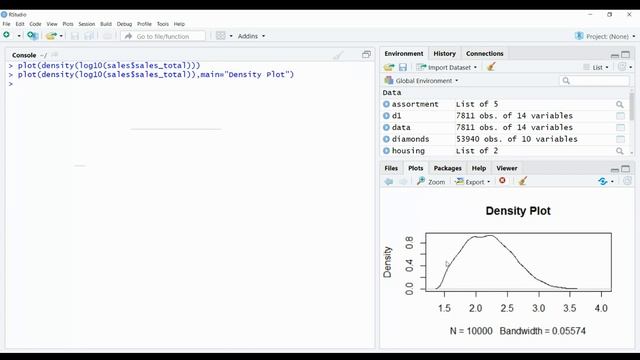Open the List view dropdown
Image resolution: width=640 pixels, height=360 pixels.
tap(596, 67)
